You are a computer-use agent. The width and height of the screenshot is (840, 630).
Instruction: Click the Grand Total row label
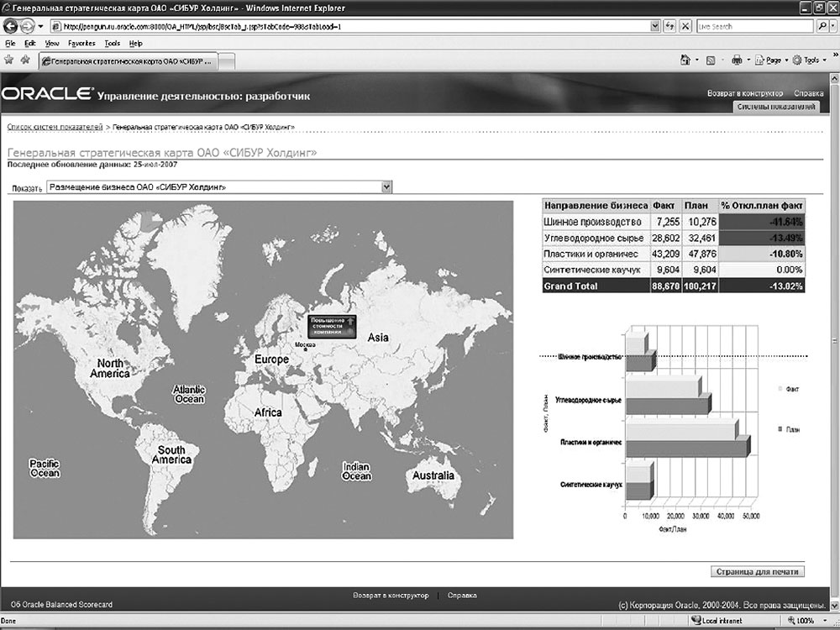click(570, 286)
